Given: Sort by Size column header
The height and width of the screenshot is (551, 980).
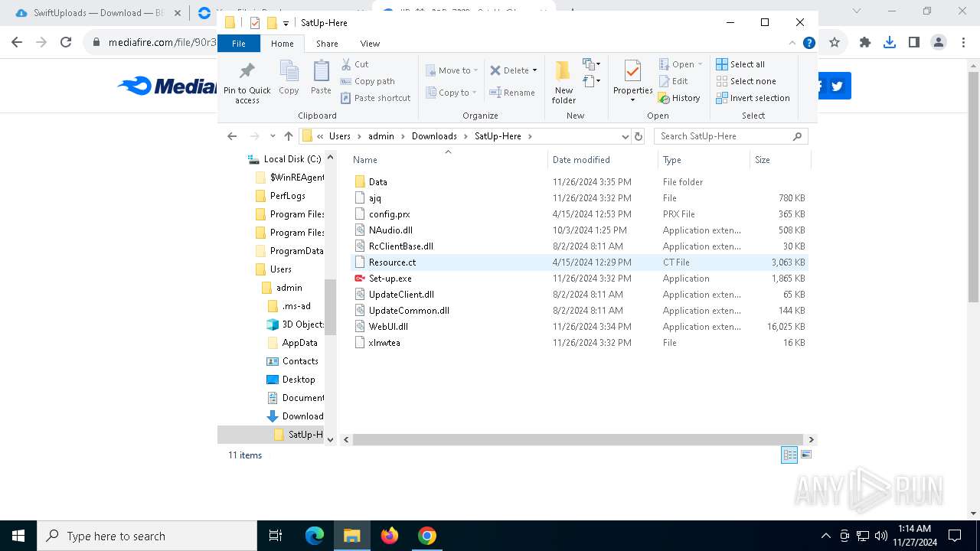Looking at the screenshot, I should click(x=780, y=160).
